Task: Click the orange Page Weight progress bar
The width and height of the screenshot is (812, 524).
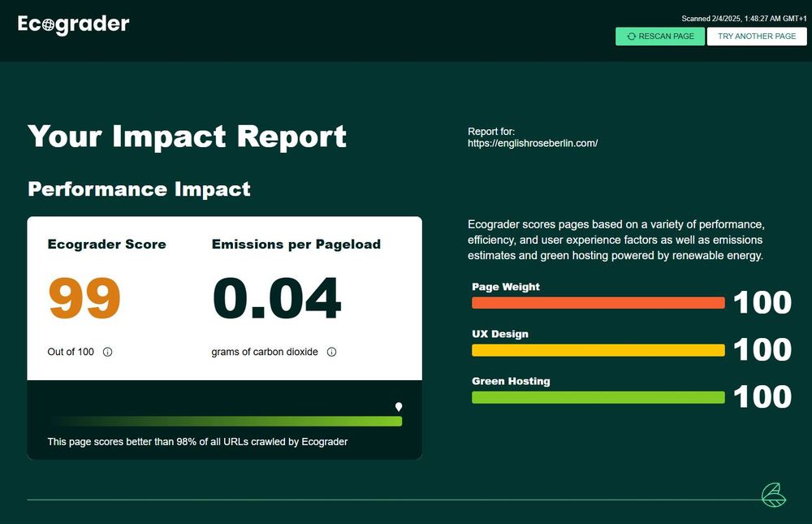Action: [598, 302]
